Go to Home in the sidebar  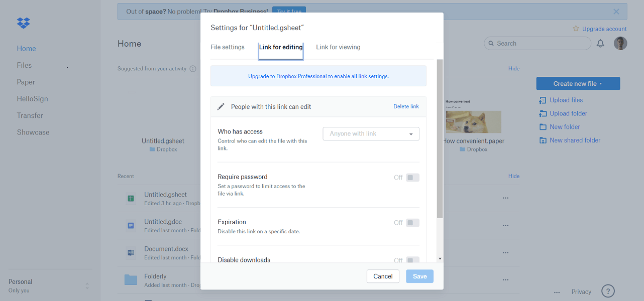pos(27,49)
